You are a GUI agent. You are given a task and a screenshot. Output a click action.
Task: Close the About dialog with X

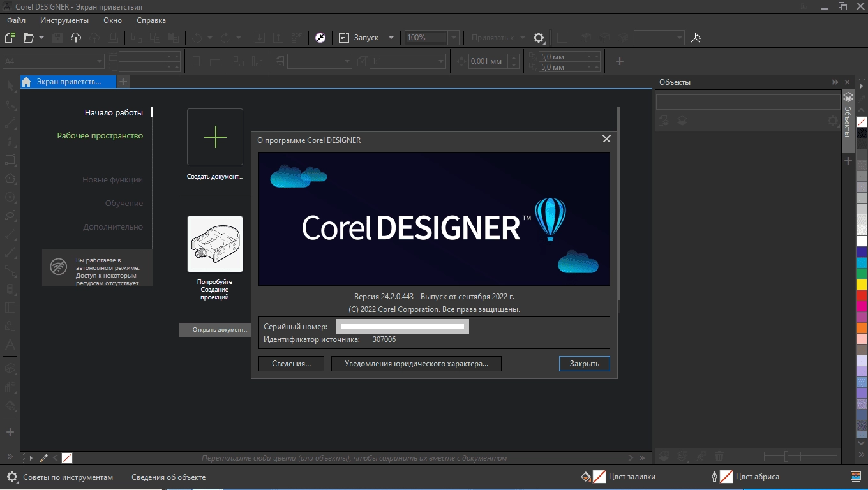point(606,139)
